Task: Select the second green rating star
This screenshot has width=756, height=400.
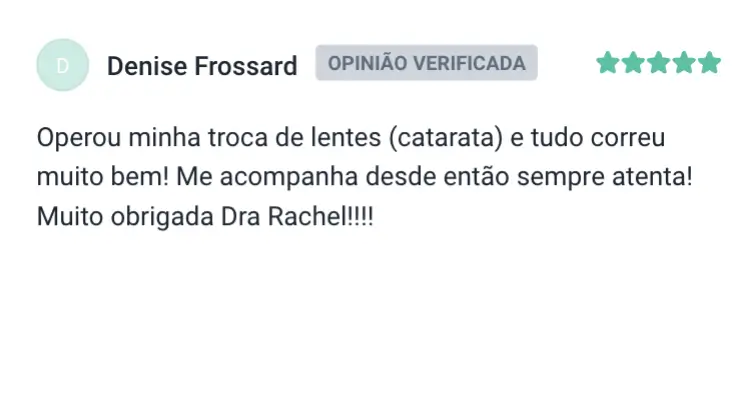Action: click(x=633, y=63)
